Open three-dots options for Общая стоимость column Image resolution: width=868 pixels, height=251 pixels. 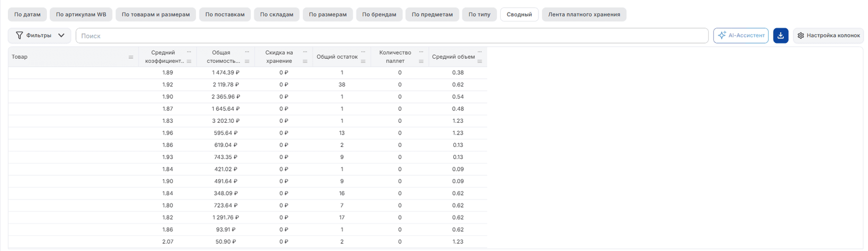(x=247, y=51)
